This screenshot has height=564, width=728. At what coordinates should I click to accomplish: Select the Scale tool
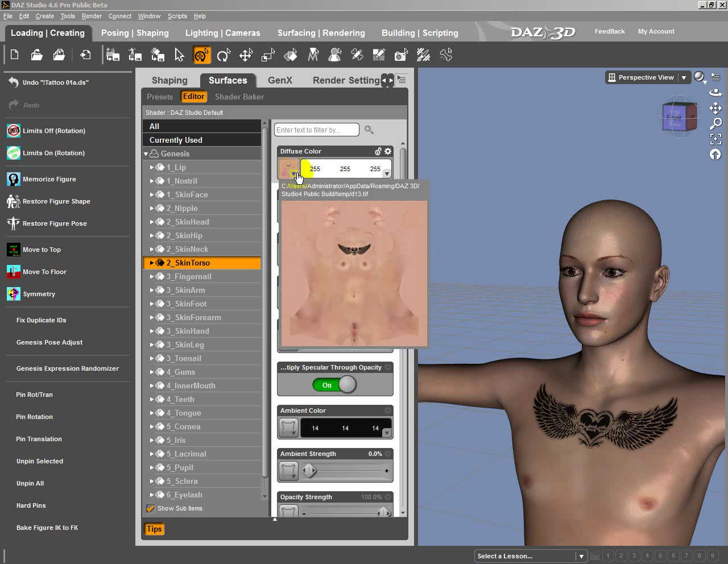tap(268, 55)
